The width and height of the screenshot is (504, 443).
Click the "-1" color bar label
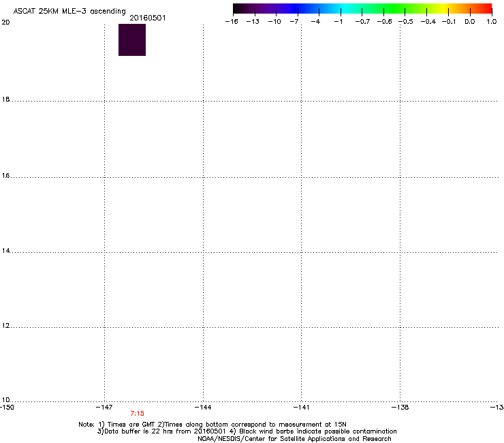click(x=338, y=22)
